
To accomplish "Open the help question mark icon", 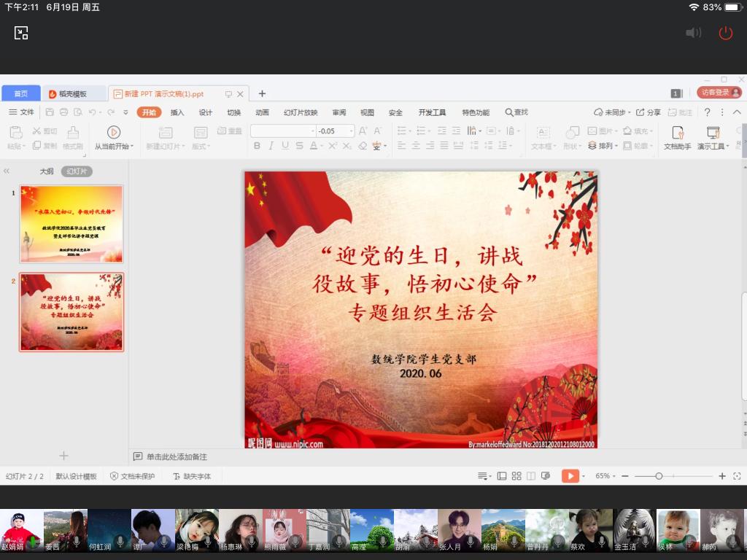I will point(707,112).
